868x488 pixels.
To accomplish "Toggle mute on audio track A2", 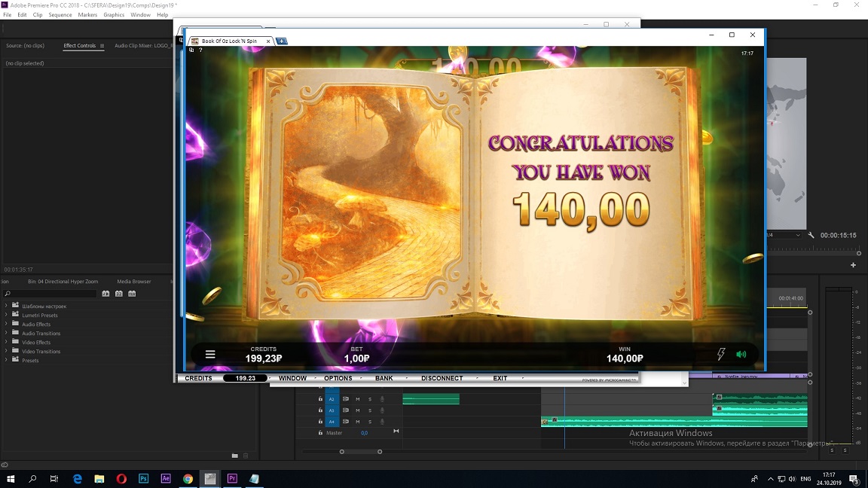I will coord(358,399).
